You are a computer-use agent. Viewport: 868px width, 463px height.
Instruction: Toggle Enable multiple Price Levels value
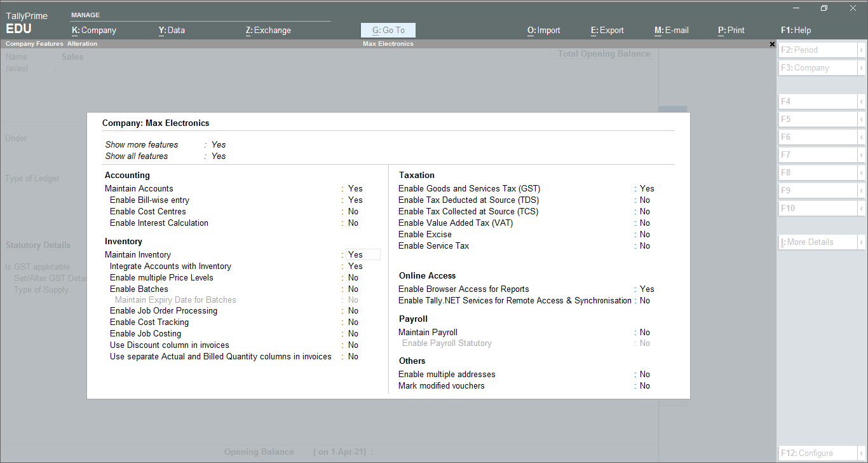point(353,278)
